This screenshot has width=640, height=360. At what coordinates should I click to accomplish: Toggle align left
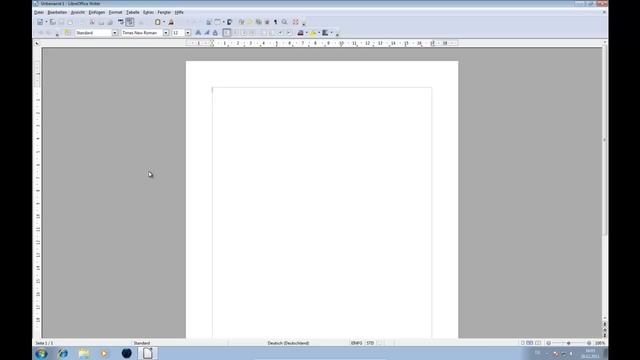[227, 33]
